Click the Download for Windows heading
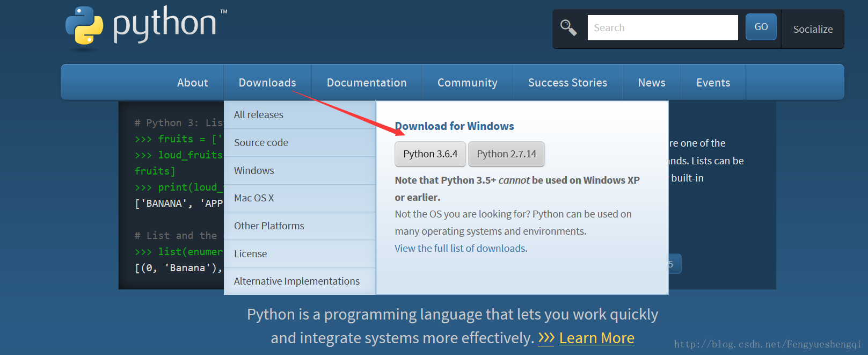 coord(454,126)
